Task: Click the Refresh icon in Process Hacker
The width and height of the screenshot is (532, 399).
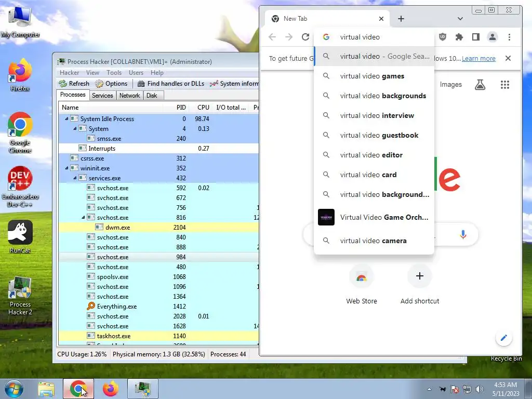Action: click(x=74, y=84)
